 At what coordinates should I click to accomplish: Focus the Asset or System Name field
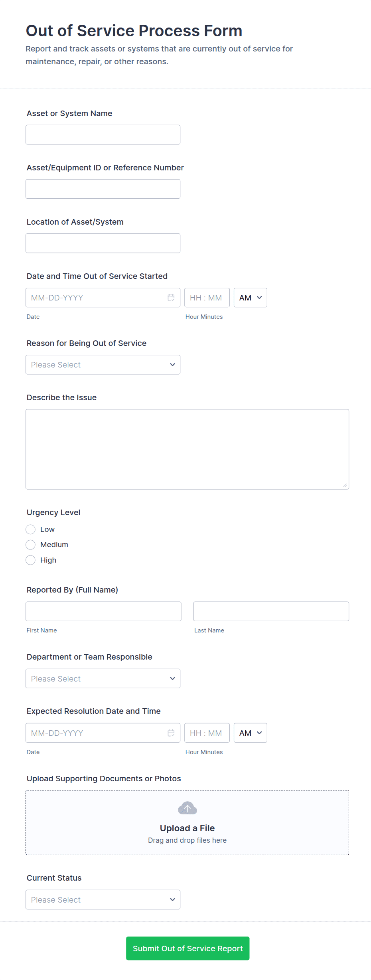pyautogui.click(x=103, y=135)
